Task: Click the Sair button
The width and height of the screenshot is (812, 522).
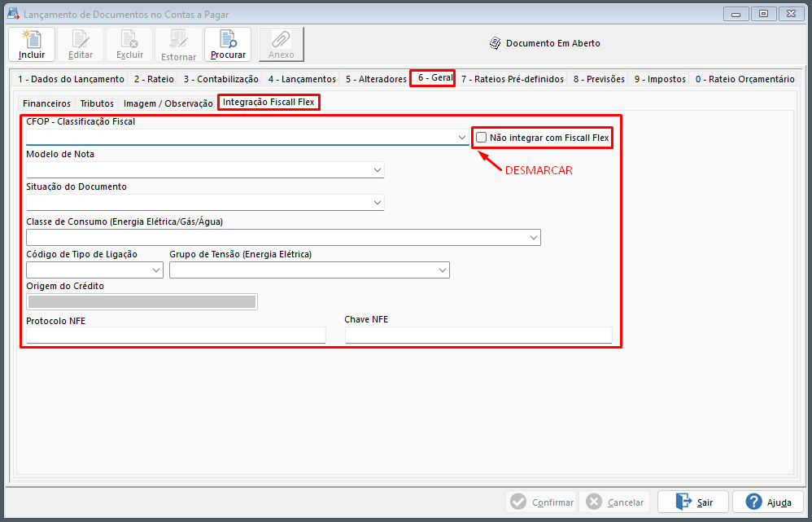Action: (x=693, y=502)
